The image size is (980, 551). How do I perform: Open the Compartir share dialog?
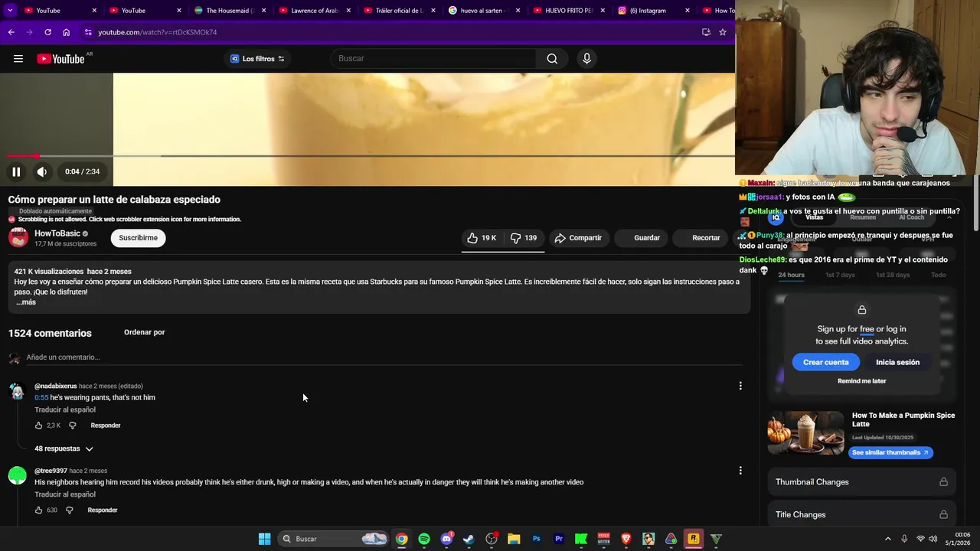tap(579, 238)
